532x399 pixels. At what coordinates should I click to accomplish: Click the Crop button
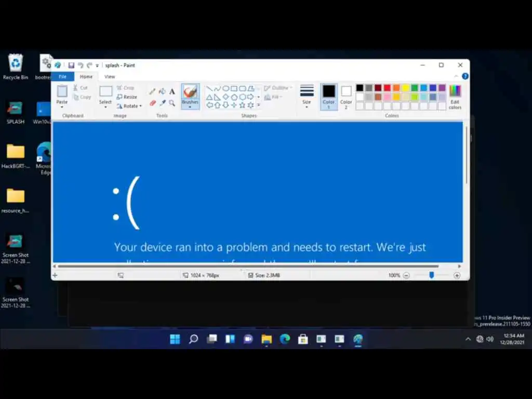coord(126,87)
